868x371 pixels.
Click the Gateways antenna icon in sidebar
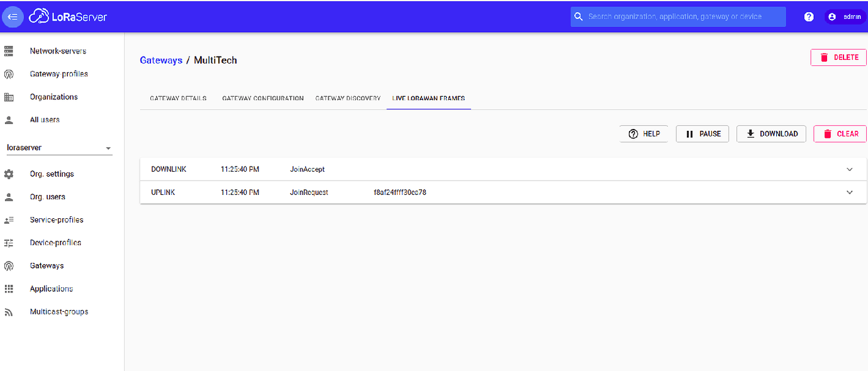pyautogui.click(x=9, y=266)
